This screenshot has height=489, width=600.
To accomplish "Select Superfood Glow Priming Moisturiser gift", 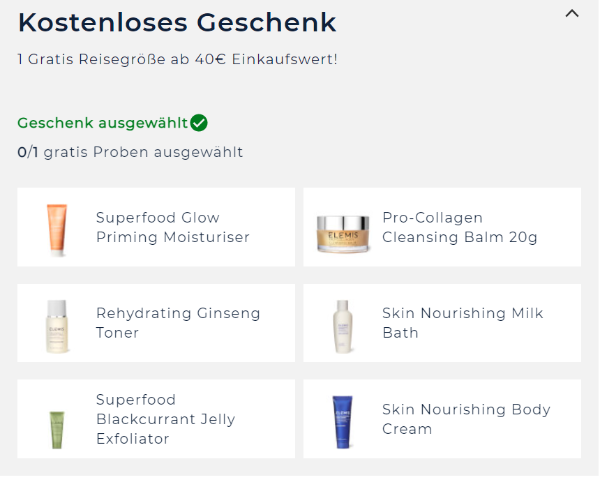I will pyautogui.click(x=156, y=227).
